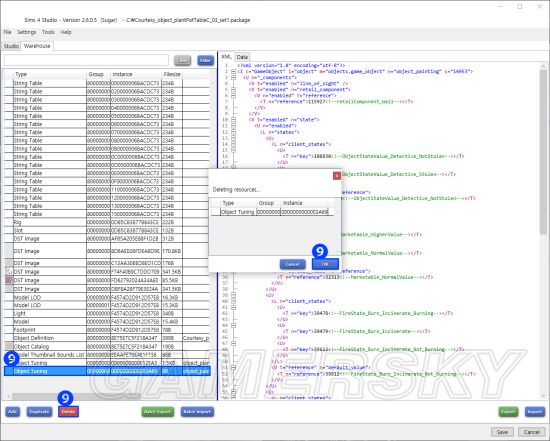Cancel the Deleting resources dialog
This screenshot has height=441, width=550.
click(292, 264)
